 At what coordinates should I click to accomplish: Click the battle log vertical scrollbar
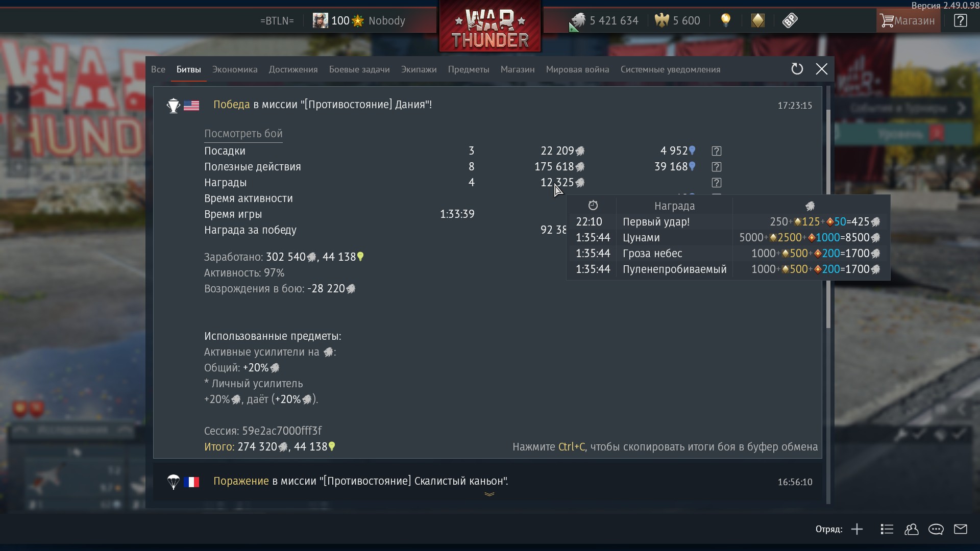pyautogui.click(x=828, y=218)
